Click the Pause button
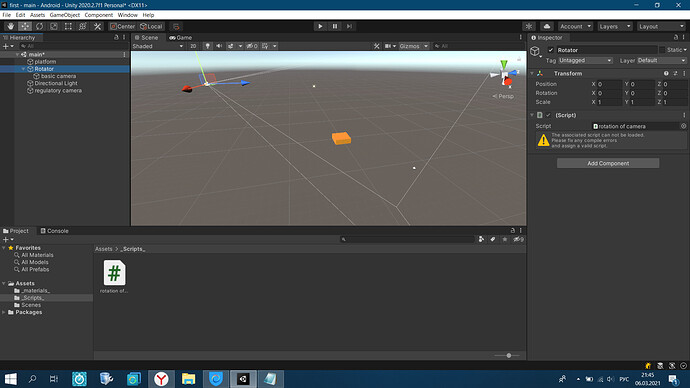 (x=334, y=26)
